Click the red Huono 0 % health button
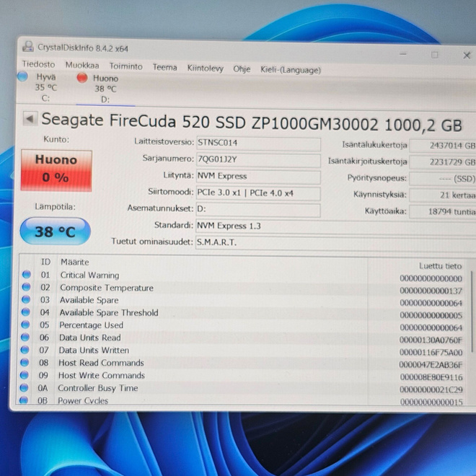Image resolution: width=476 pixels, height=476 pixels. click(56, 171)
